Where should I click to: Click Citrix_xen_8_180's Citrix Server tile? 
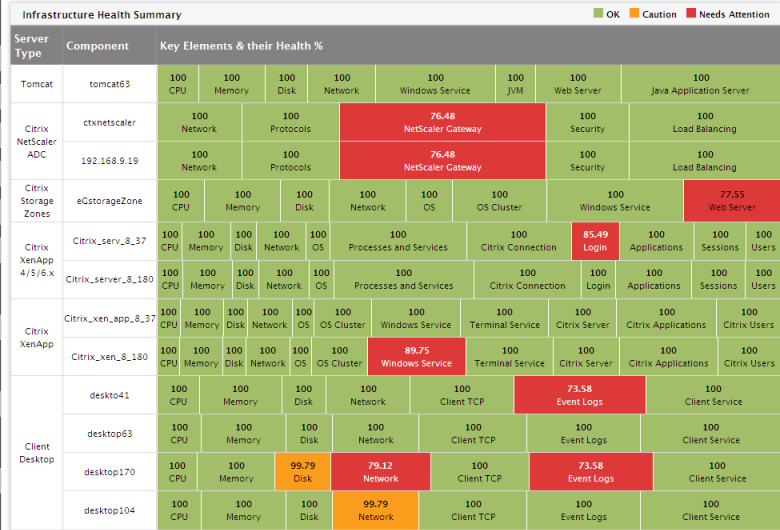586,357
